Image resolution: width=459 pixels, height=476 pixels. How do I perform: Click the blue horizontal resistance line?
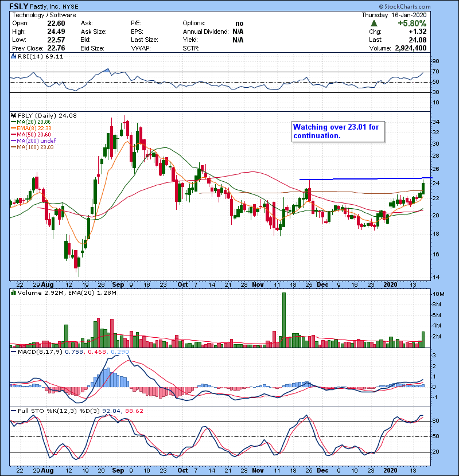coord(365,179)
